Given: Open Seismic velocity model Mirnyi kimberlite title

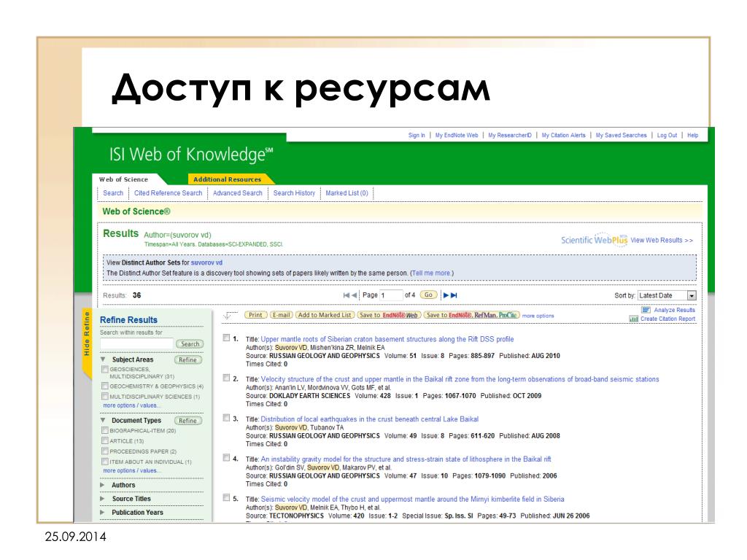Looking at the screenshot, I should [413, 499].
